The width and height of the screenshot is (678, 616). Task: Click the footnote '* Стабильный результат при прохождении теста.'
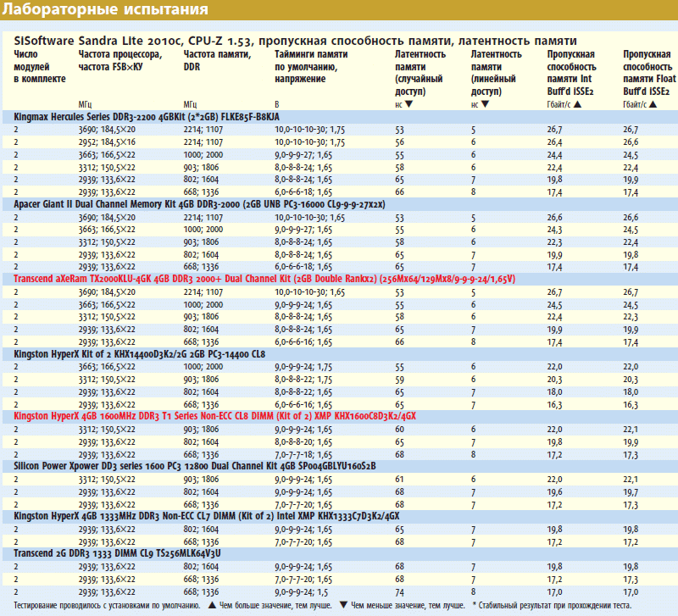(x=552, y=605)
